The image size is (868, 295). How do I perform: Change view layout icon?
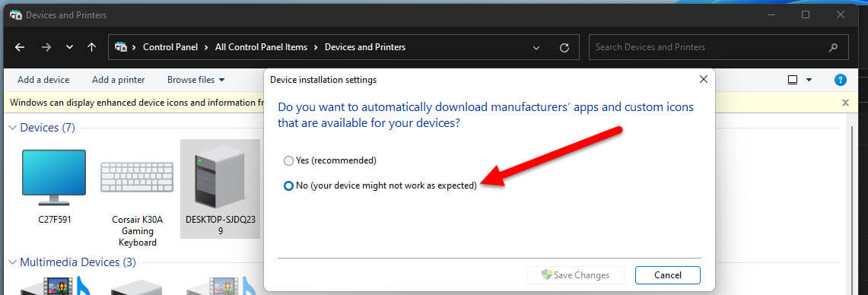pyautogui.click(x=792, y=80)
